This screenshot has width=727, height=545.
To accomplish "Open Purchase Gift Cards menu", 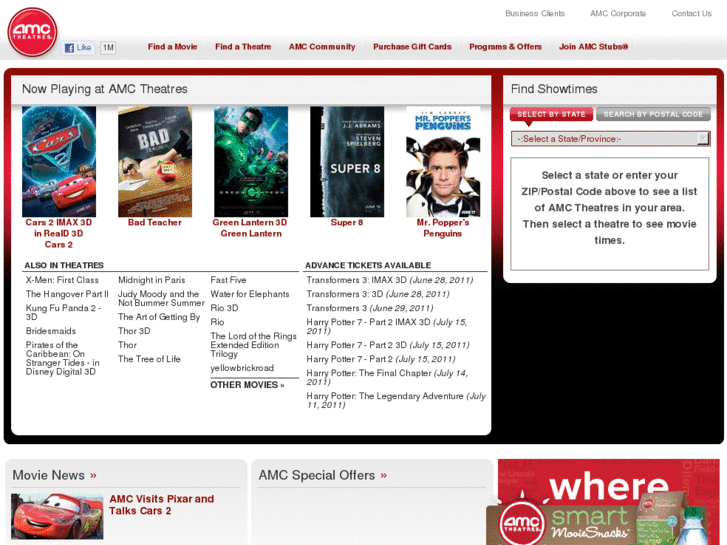I will [412, 46].
